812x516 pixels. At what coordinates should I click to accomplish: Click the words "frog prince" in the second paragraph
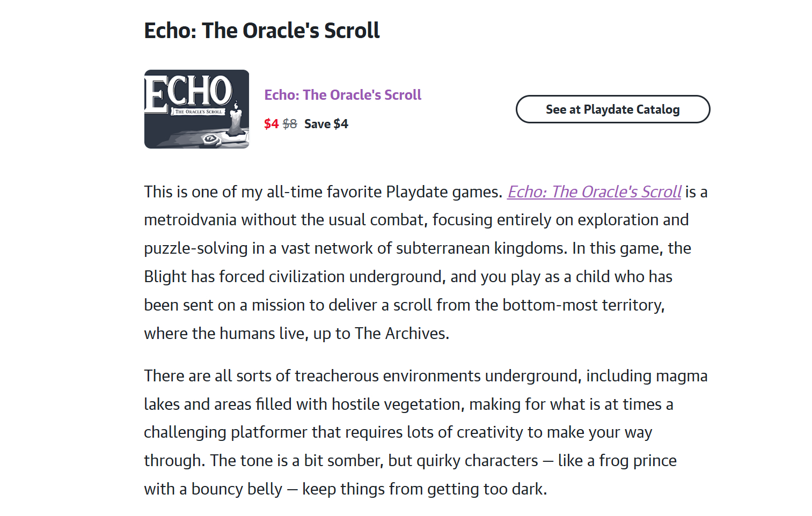point(638,461)
